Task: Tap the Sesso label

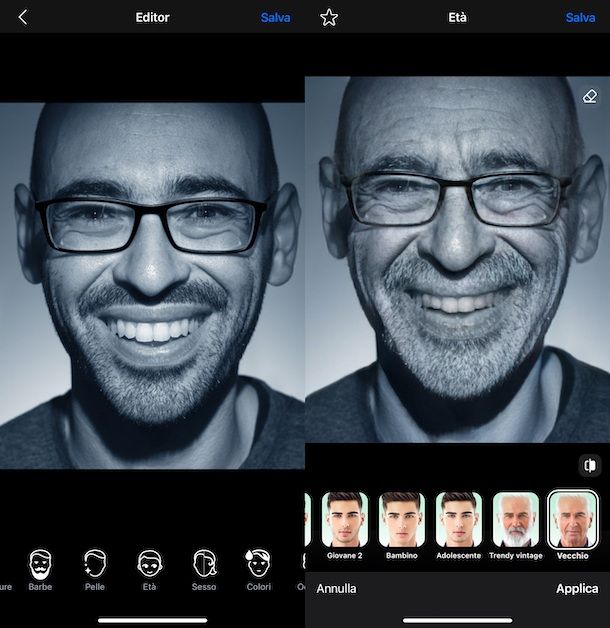Action: click(x=204, y=587)
